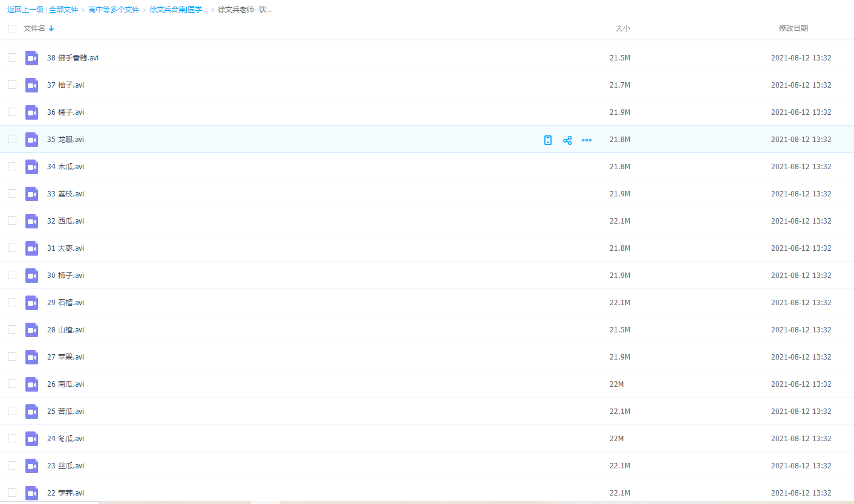854x504 pixels.
Task: Click the video file icon of 27 苹果.avi
Action: pyautogui.click(x=31, y=357)
